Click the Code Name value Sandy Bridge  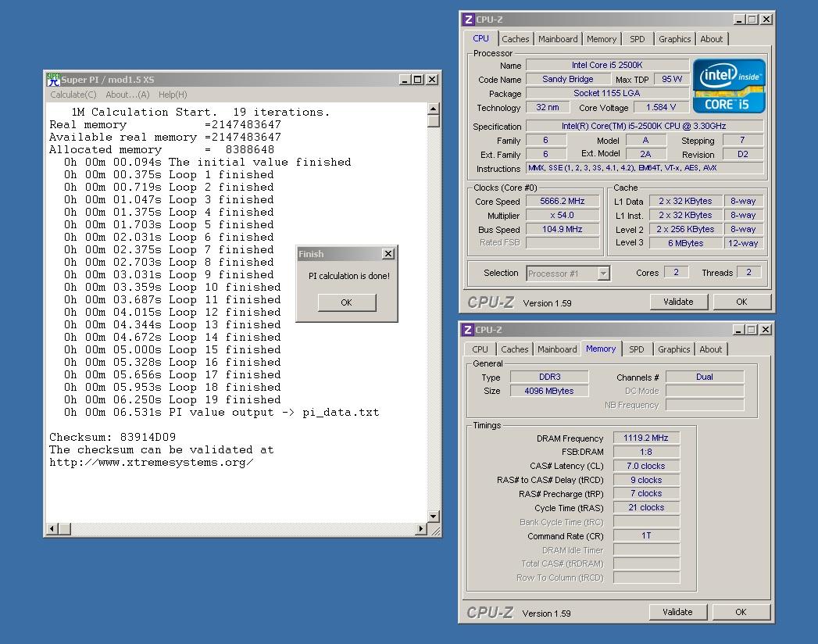click(567, 79)
